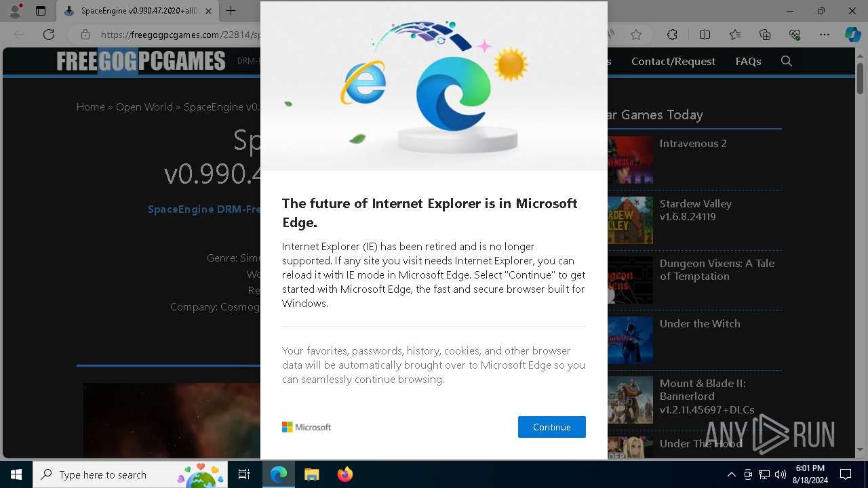This screenshot has width=868, height=488.
Task: Open File Explorer from taskbar
Action: (x=311, y=474)
